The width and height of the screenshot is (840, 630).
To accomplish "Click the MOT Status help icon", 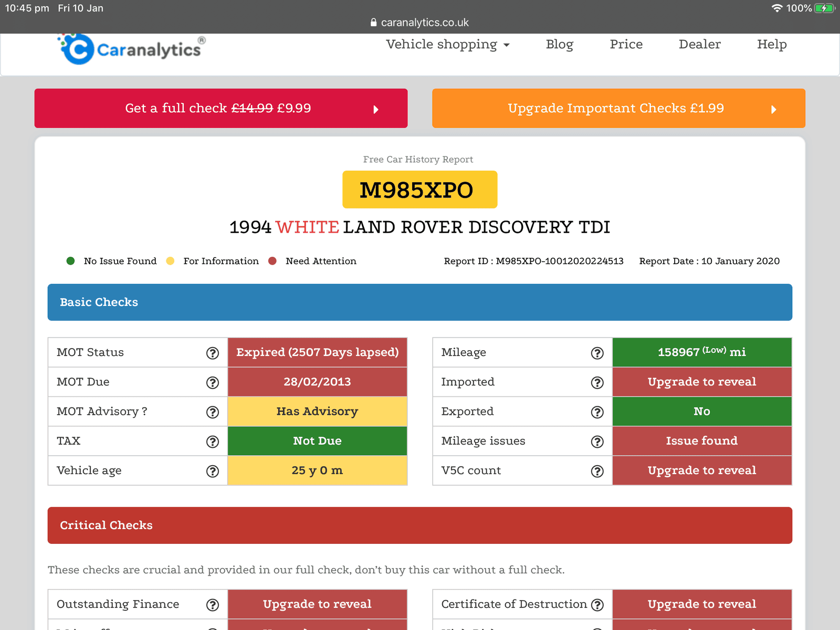I will point(213,353).
